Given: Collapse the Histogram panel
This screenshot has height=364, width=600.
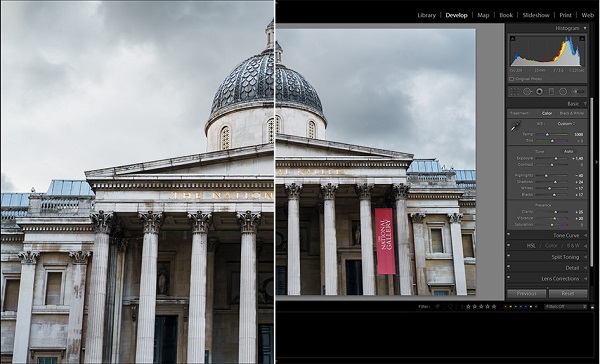Looking at the screenshot, I should 585,28.
